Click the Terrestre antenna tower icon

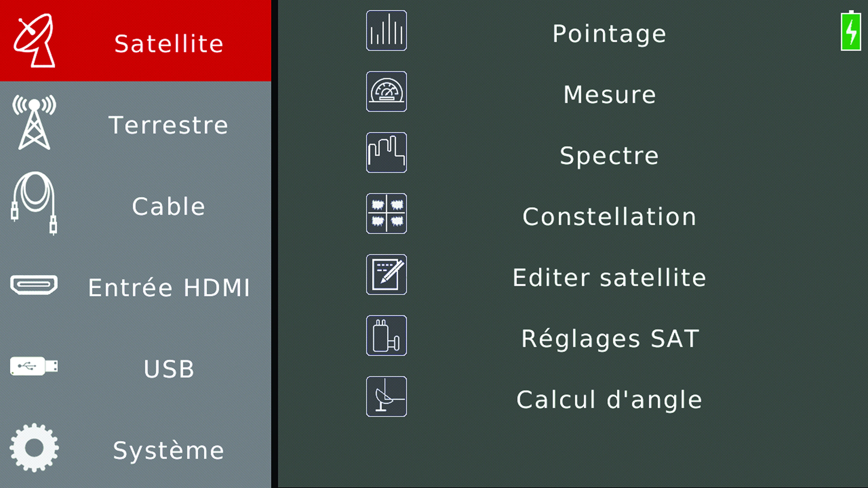click(34, 122)
